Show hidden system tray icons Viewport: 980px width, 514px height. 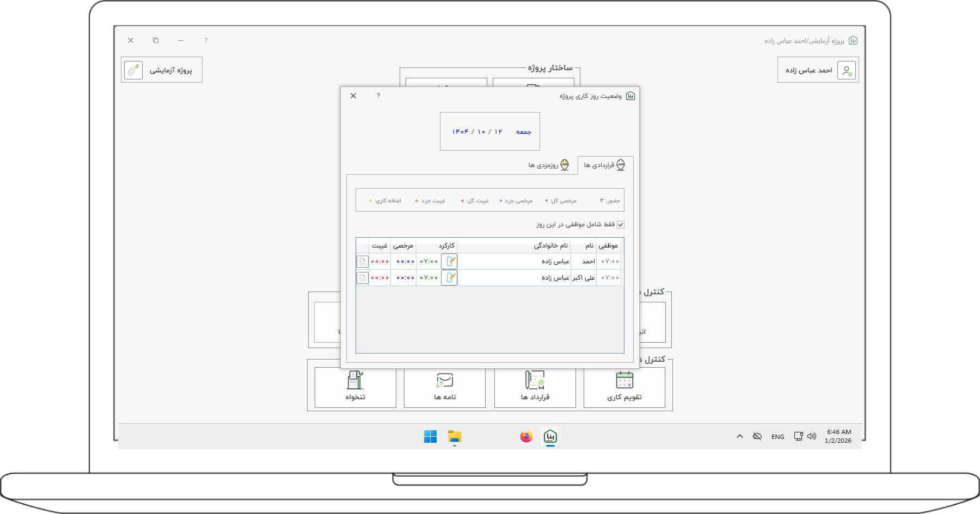pos(740,436)
